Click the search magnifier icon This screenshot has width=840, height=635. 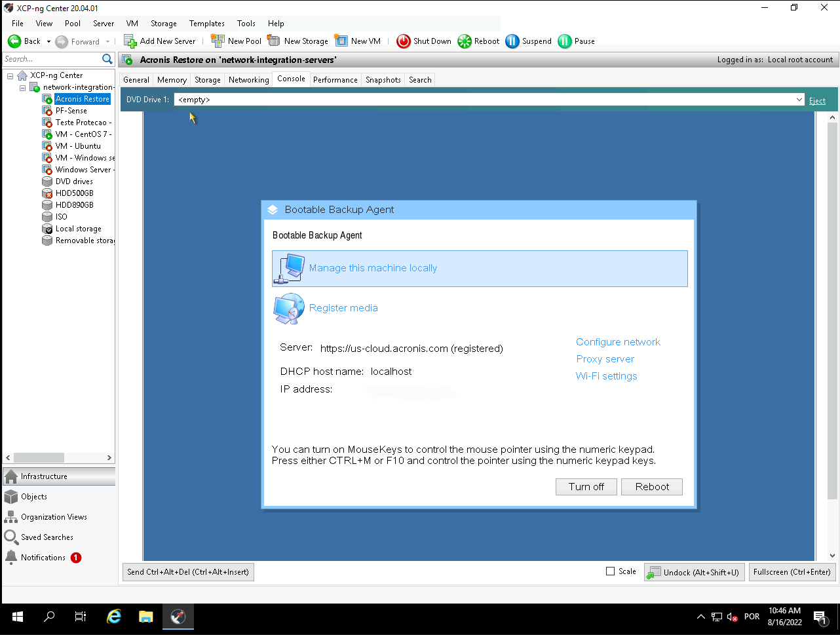pyautogui.click(x=107, y=59)
